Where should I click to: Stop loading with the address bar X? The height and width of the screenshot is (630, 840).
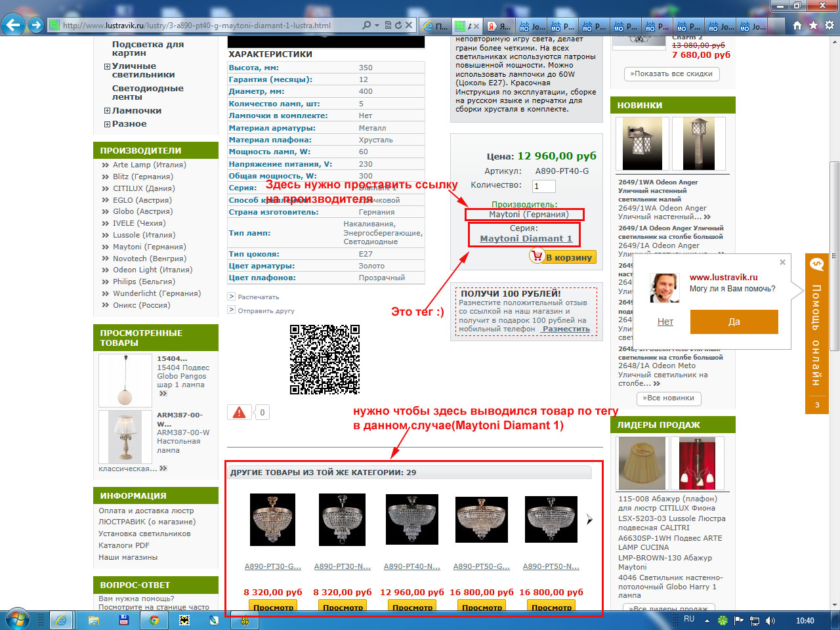(x=409, y=25)
